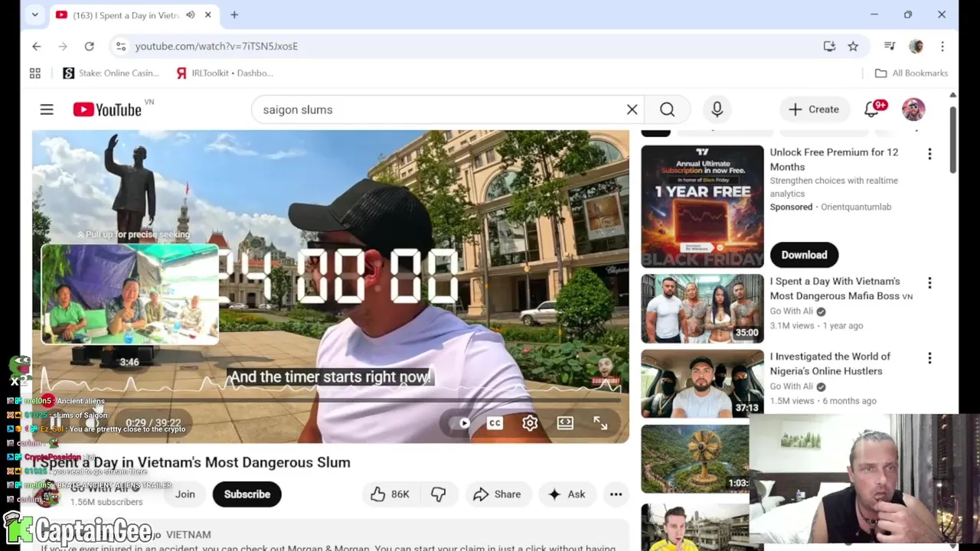This screenshot has height=551, width=980.
Task: Enter fullscreen mode
Action: [x=600, y=423]
